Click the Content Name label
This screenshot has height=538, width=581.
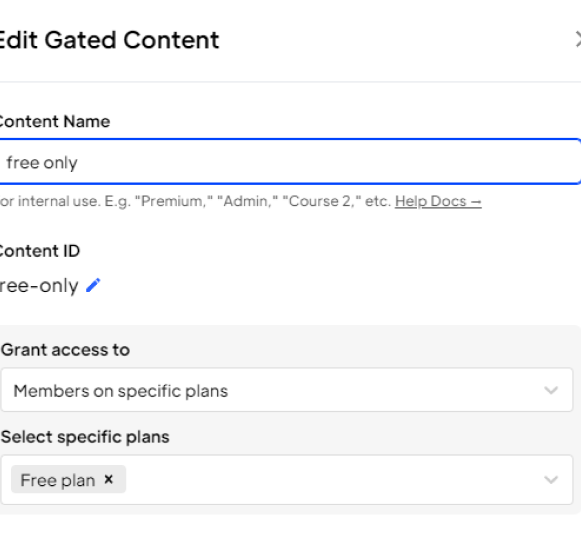[x=54, y=122]
